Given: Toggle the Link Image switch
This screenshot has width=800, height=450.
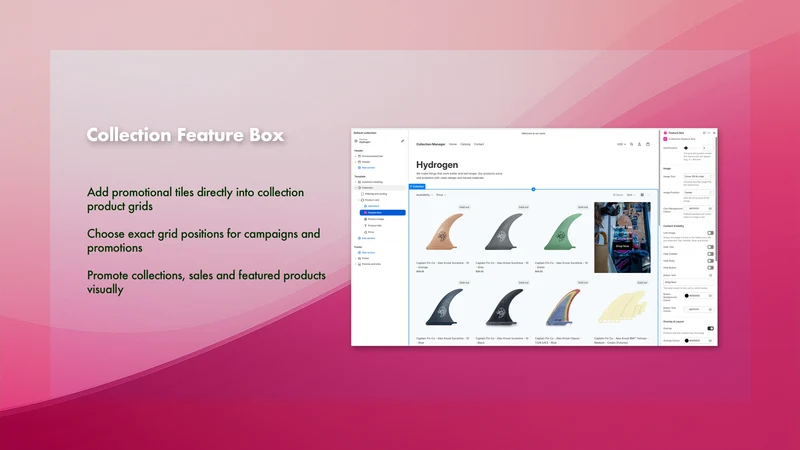Looking at the screenshot, I should pos(710,233).
